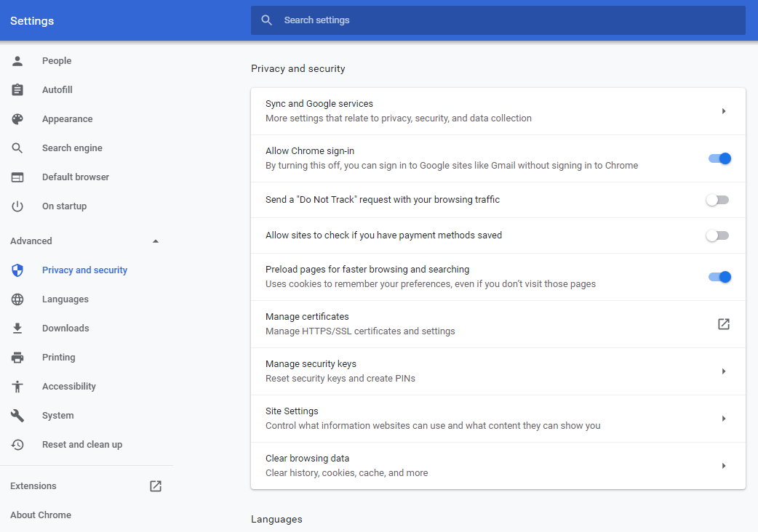Toggle payment methods check permission on

pyautogui.click(x=717, y=235)
